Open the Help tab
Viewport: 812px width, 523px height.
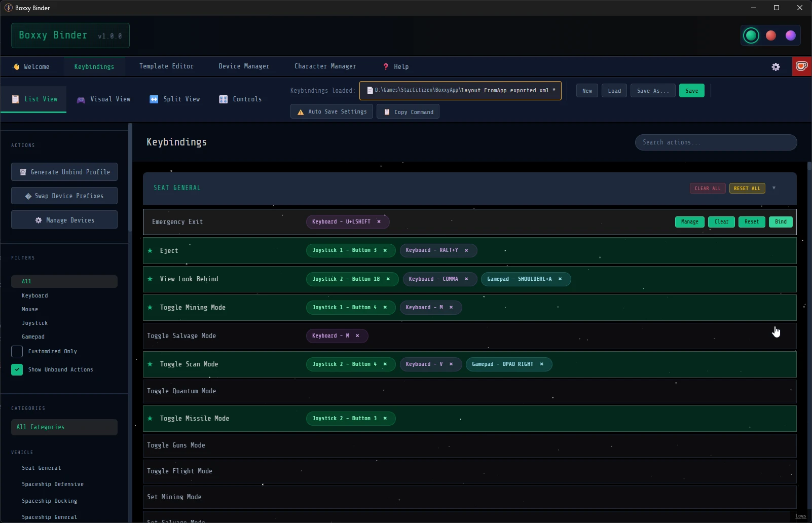[396, 66]
